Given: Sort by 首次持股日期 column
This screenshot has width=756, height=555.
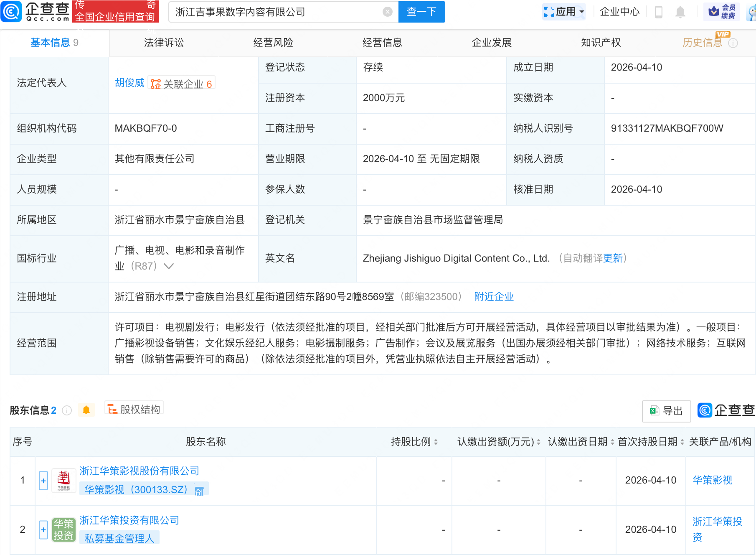Looking at the screenshot, I should tap(682, 442).
